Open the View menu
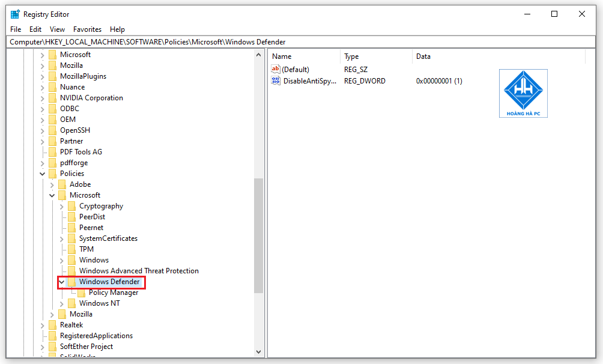 click(57, 29)
